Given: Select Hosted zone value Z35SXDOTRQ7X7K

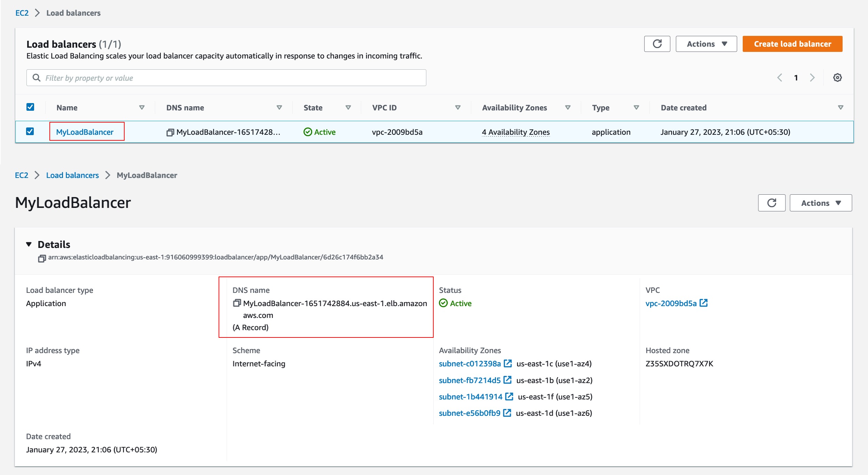Looking at the screenshot, I should pyautogui.click(x=679, y=364).
